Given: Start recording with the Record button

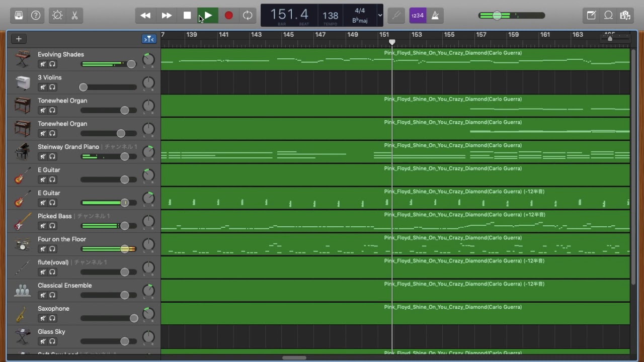Looking at the screenshot, I should coord(228,16).
